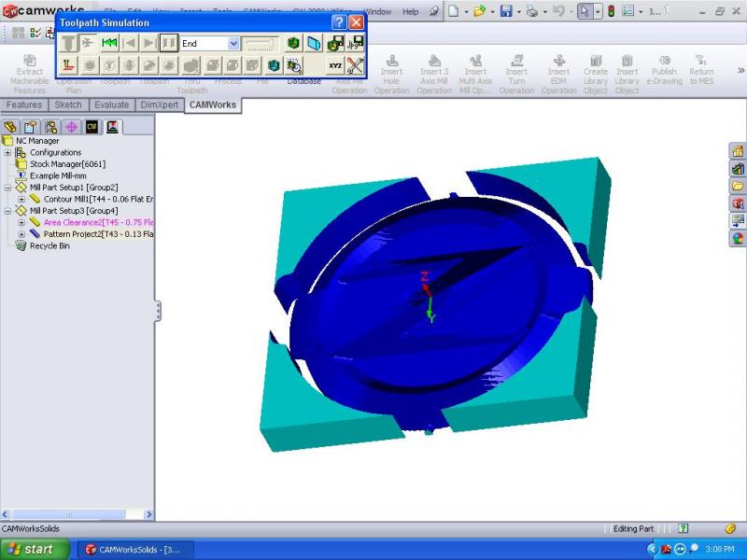
Task: Close the Toolpath Simulation dialog
Action: pyautogui.click(x=357, y=21)
